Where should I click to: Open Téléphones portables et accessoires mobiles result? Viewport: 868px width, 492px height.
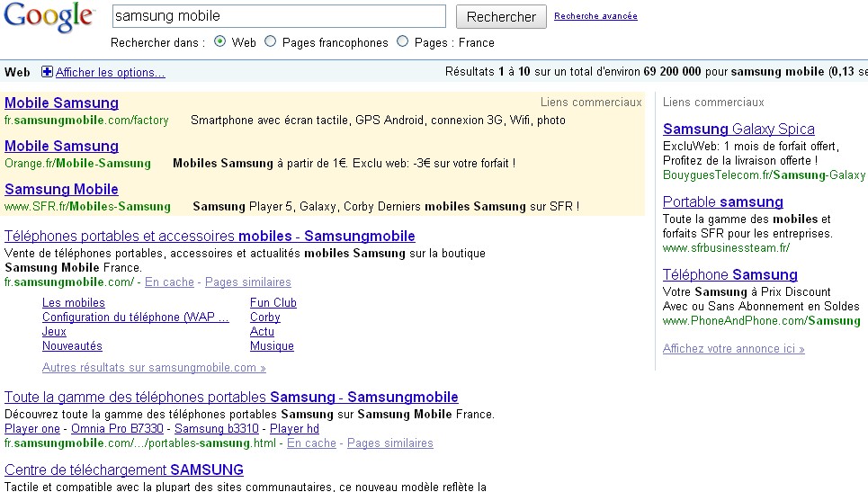210,237
